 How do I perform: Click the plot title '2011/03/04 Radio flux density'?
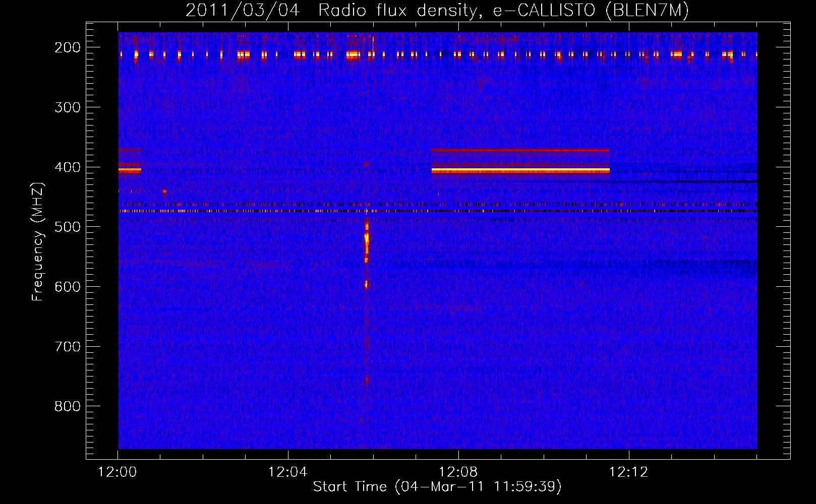330,10
